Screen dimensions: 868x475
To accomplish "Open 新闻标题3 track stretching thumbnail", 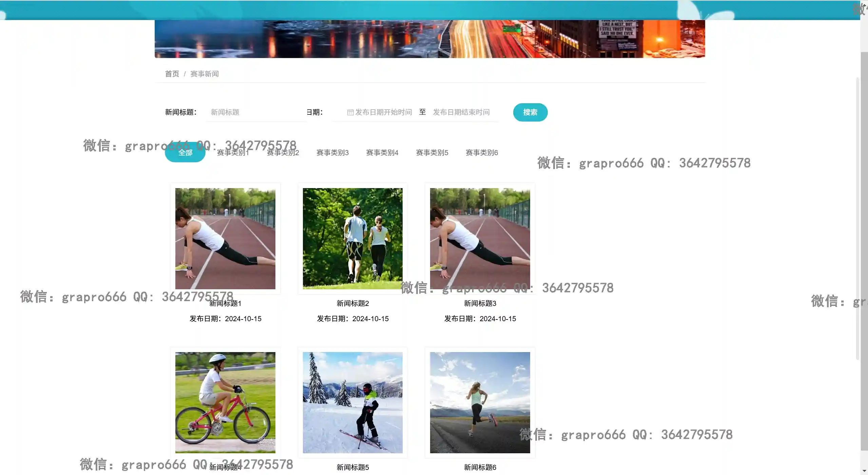I will click(480, 239).
